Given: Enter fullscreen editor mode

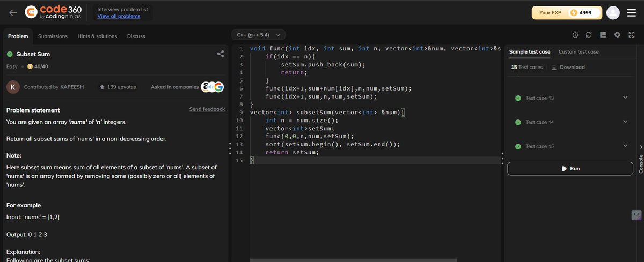Looking at the screenshot, I should click(x=631, y=35).
